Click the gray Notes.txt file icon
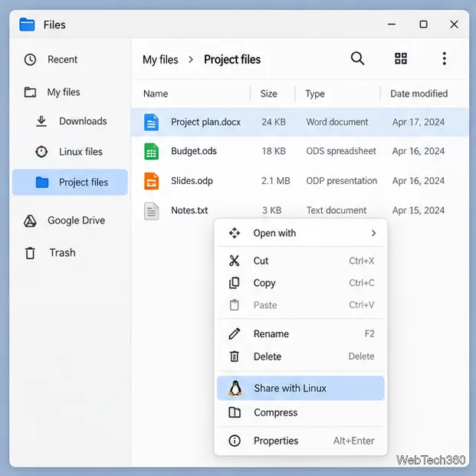This screenshot has width=476, height=476. click(151, 211)
